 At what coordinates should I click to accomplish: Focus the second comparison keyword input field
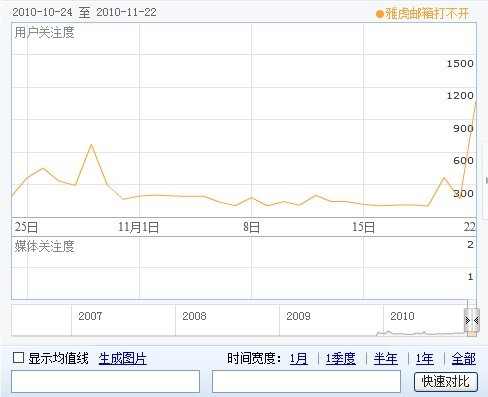(306, 381)
